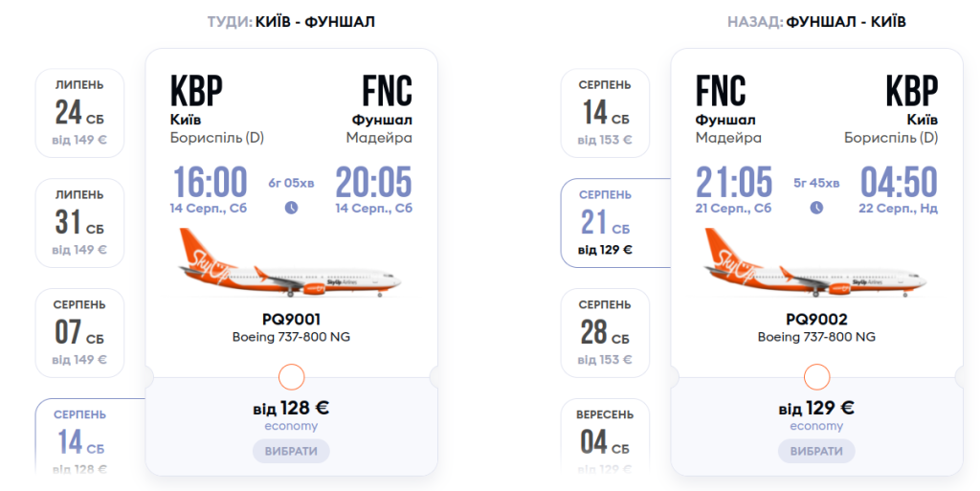This screenshot has height=491, width=980.
Task: Click the outbound 16:00 departure time
Action: coord(210,182)
